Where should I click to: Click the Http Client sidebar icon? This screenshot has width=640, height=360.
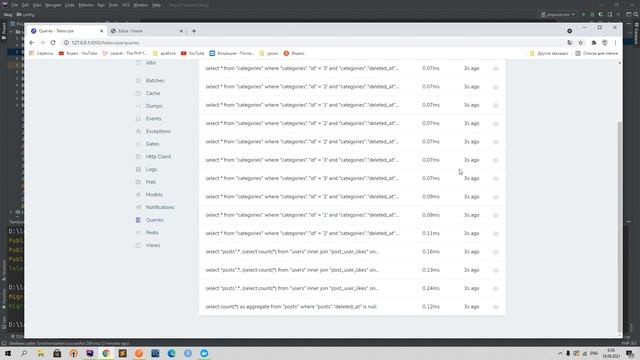pyautogui.click(x=138, y=156)
